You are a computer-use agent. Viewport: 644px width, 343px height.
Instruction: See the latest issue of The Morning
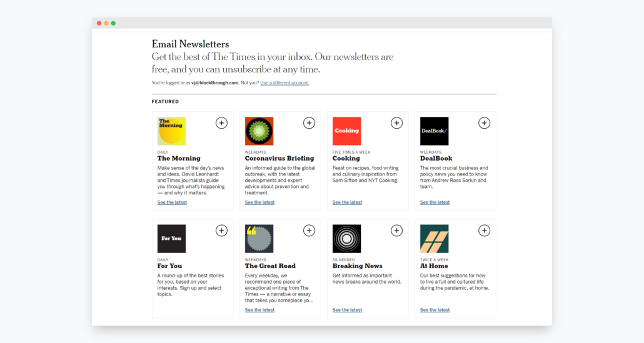tap(172, 202)
